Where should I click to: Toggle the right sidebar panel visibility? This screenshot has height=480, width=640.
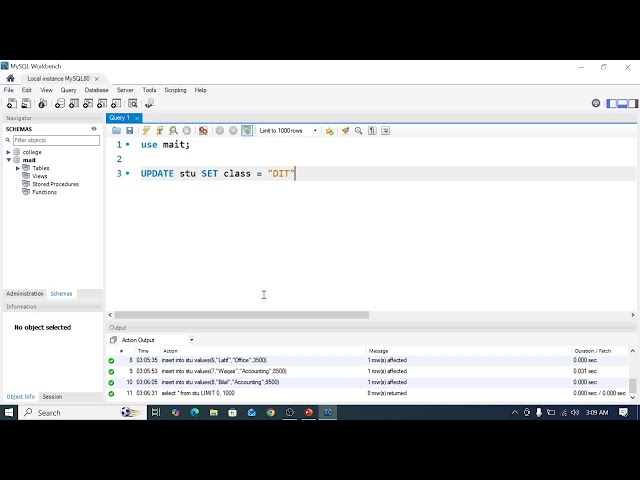tap(633, 104)
